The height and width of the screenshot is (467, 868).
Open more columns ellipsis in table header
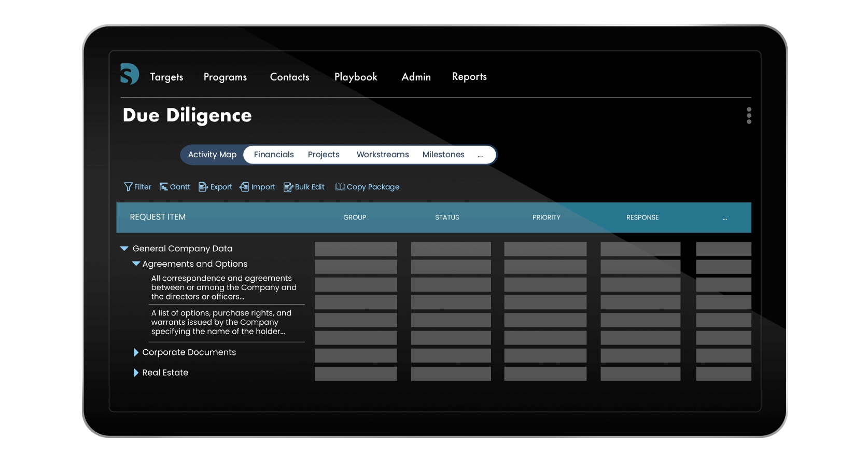pyautogui.click(x=725, y=218)
